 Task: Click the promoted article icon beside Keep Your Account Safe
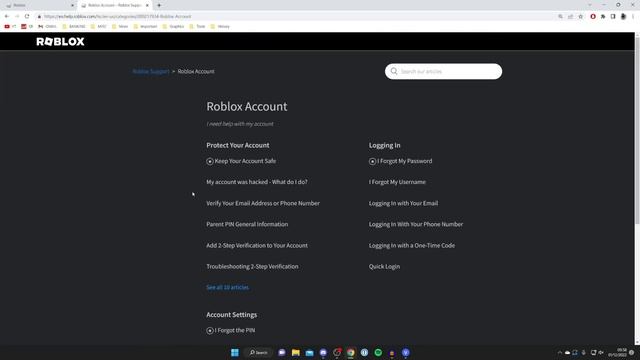pos(210,161)
